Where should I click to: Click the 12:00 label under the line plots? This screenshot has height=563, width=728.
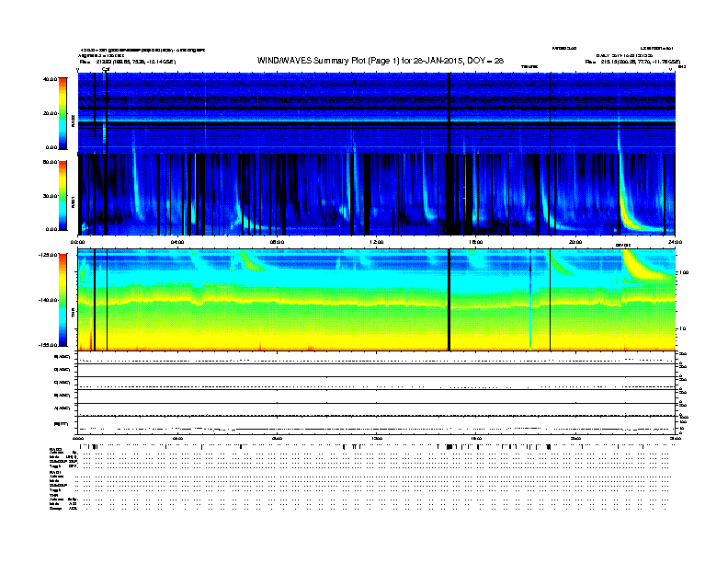coord(377,439)
